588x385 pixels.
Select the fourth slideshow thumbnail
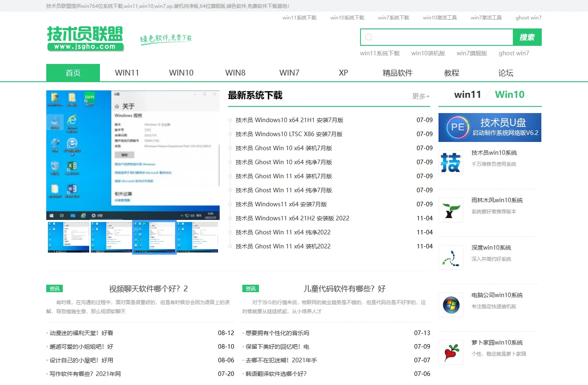pyautogui.click(x=197, y=237)
